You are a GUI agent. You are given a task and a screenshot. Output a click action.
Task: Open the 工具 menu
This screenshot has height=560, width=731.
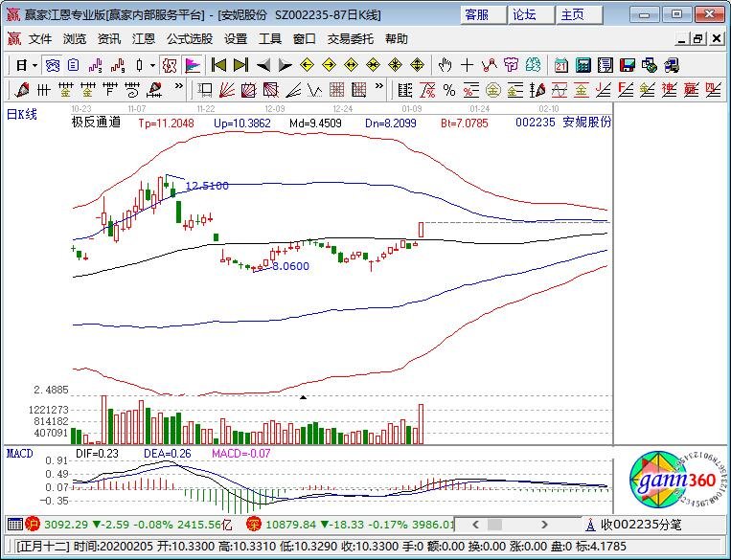pos(270,39)
